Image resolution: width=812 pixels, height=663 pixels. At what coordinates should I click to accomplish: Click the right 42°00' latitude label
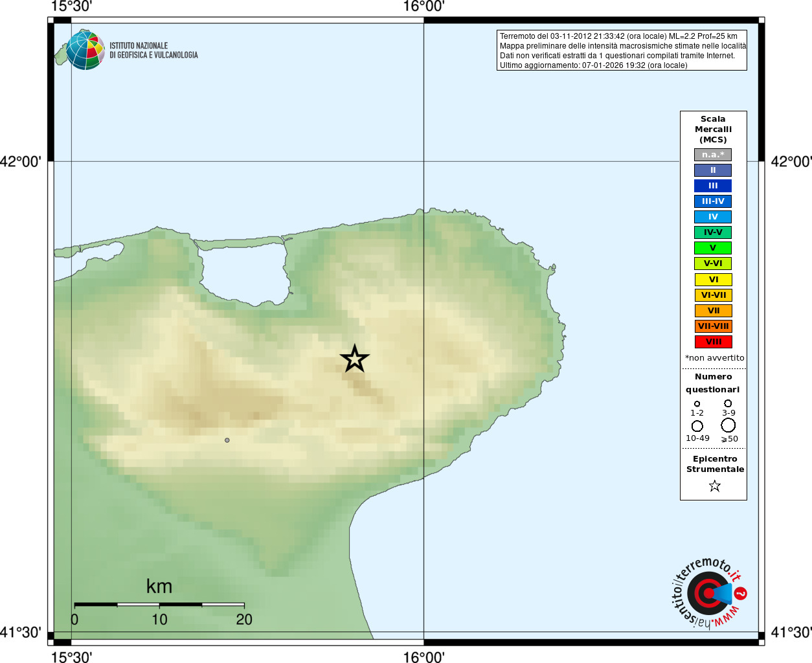(x=791, y=162)
